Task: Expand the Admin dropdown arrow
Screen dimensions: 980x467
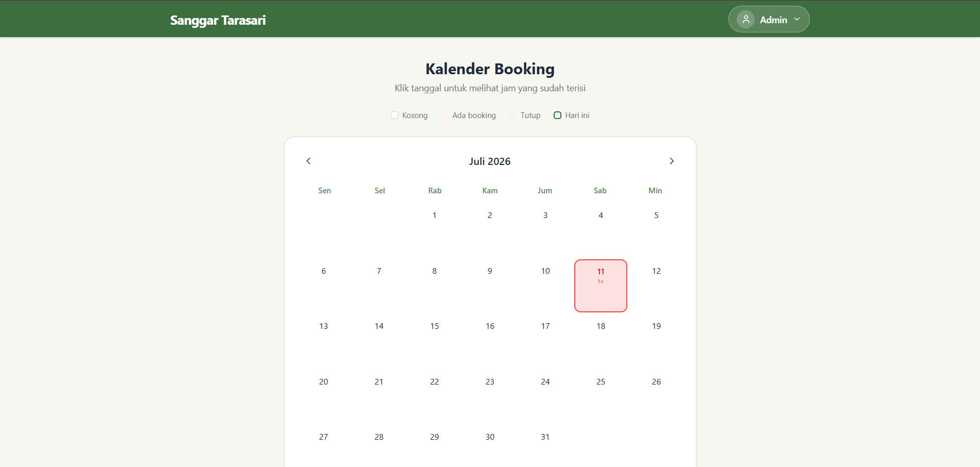Action: coord(797,19)
